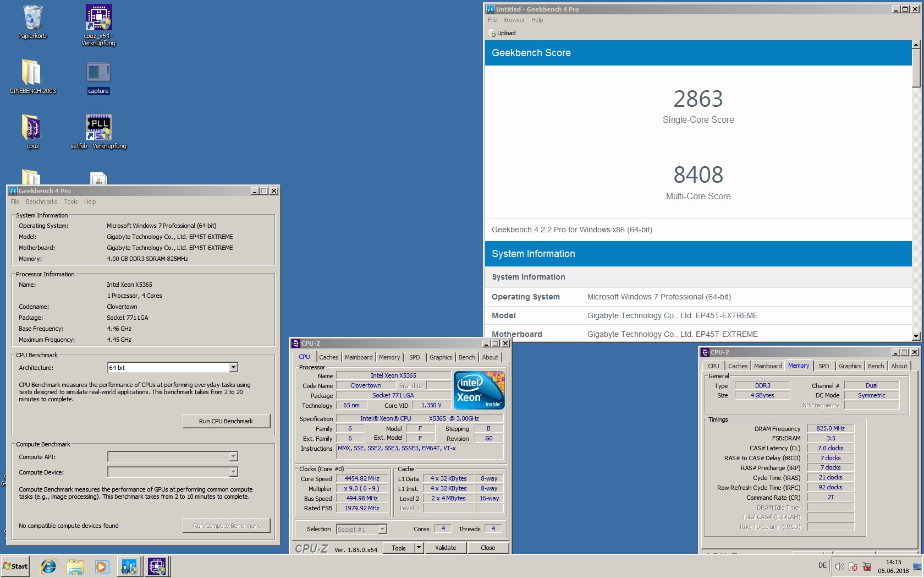Switch to Mainboard tab in CPU-Z Memory window
The width and height of the screenshot is (924, 578).
(x=768, y=366)
